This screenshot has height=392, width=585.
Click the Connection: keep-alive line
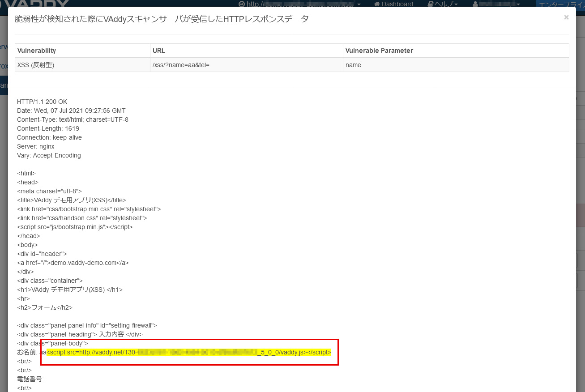point(49,137)
